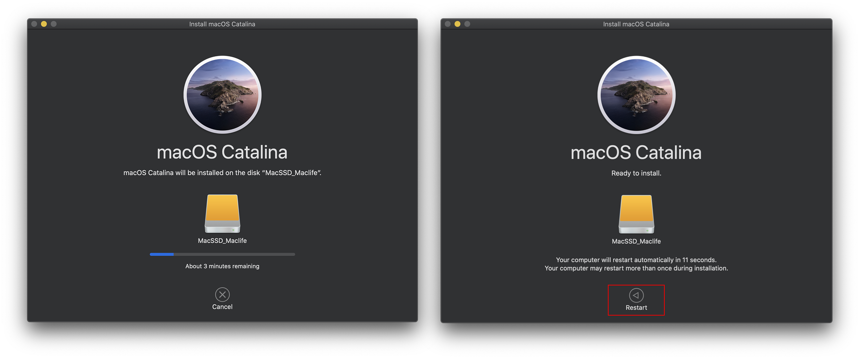Viewport: 868px width, 358px height.
Task: Click the MacSSD_Maclife label under the left drive
Action: point(222,241)
